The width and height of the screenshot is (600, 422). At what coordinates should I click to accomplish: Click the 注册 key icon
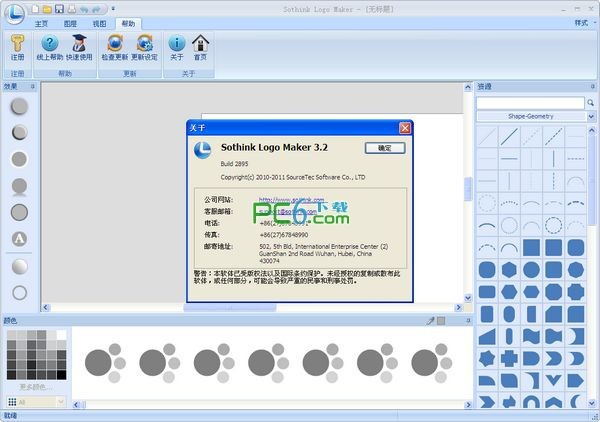(17, 47)
